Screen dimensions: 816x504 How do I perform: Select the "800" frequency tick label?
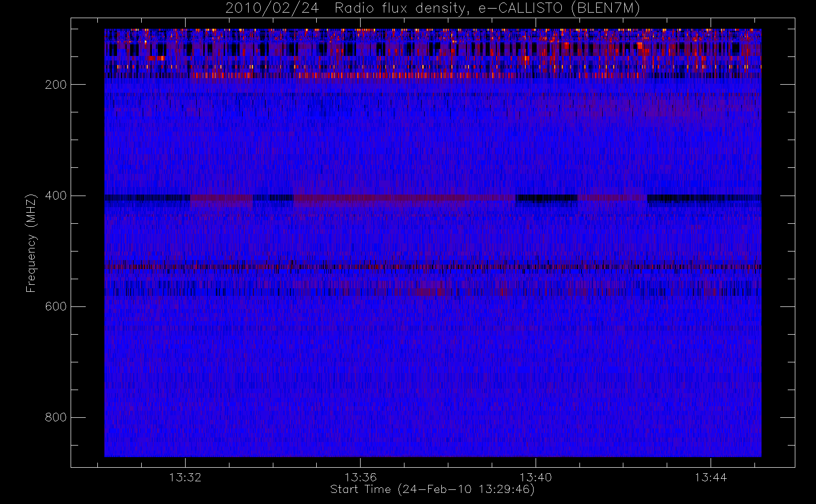[x=55, y=417]
